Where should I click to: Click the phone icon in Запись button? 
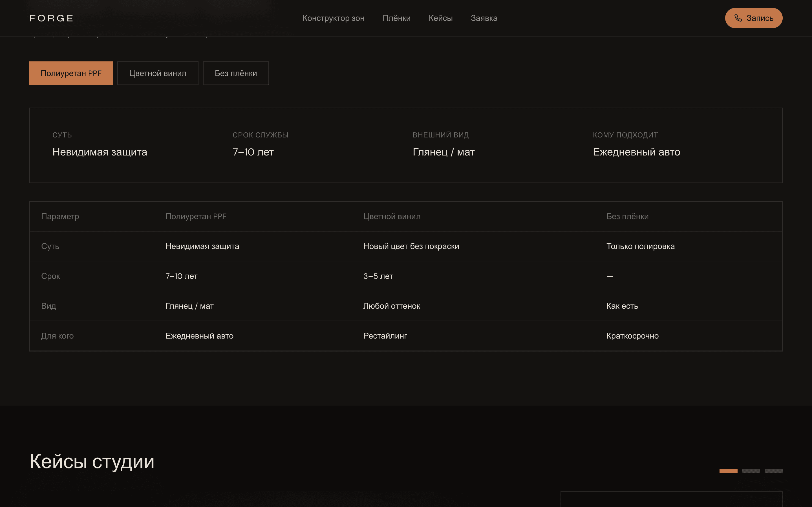pyautogui.click(x=738, y=18)
